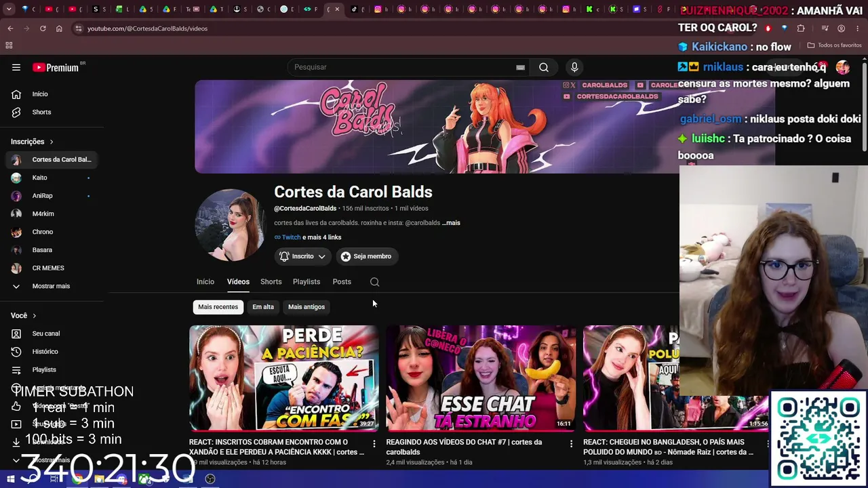The image size is (868, 488).
Task: Open REAGINDO AOS VÍDEOS DO CHAT #7 title
Action: point(464,447)
